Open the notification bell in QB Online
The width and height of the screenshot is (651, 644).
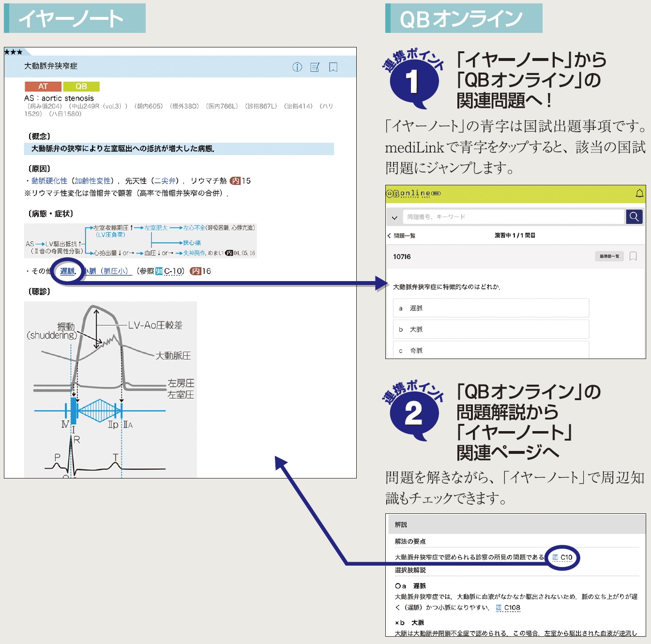point(639,193)
